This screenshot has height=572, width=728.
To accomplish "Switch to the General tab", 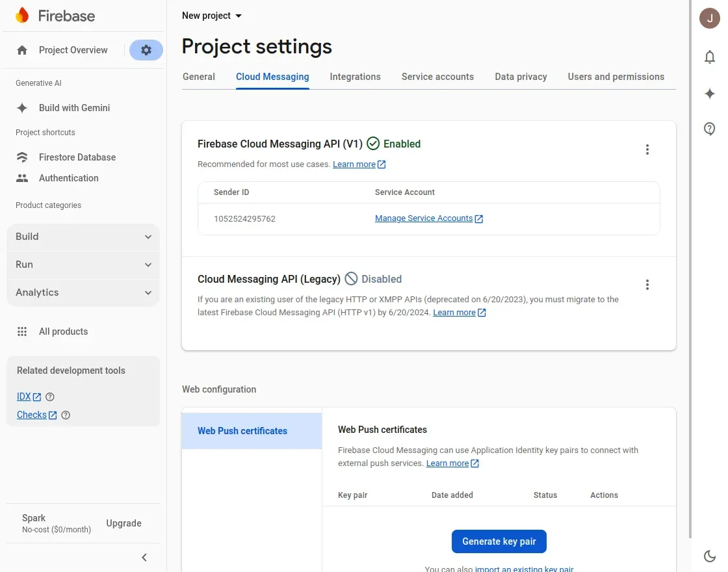I will (x=199, y=77).
